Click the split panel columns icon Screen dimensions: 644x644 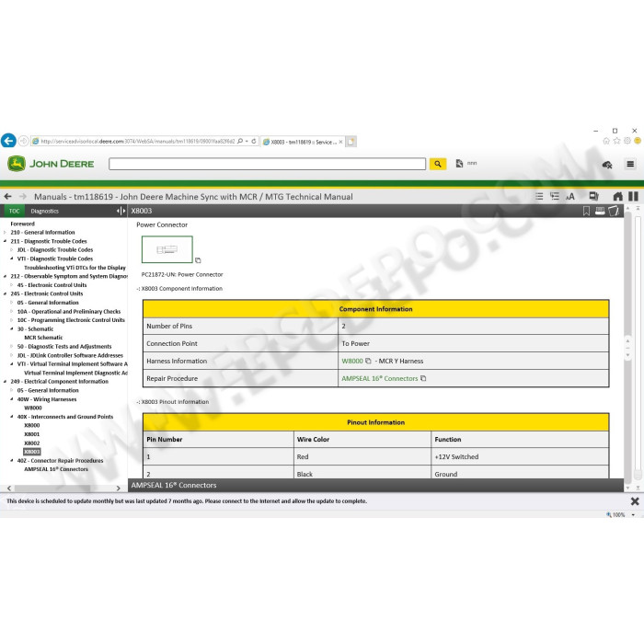click(x=633, y=196)
